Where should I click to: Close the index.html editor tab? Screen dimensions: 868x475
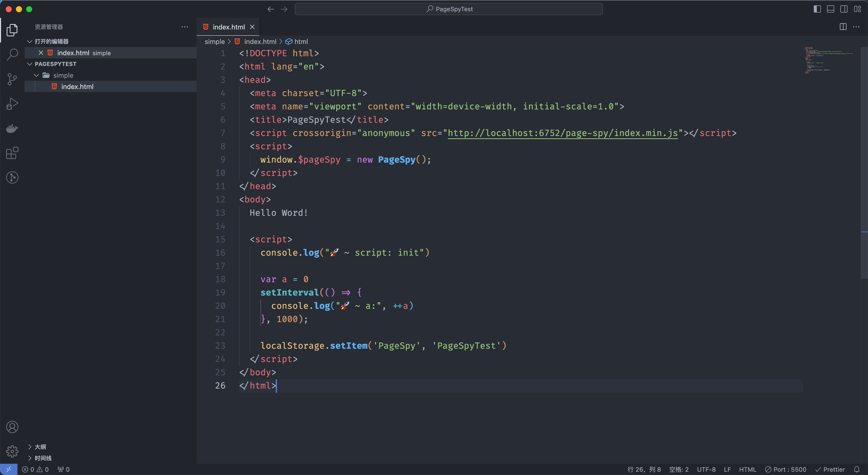pyautogui.click(x=252, y=27)
